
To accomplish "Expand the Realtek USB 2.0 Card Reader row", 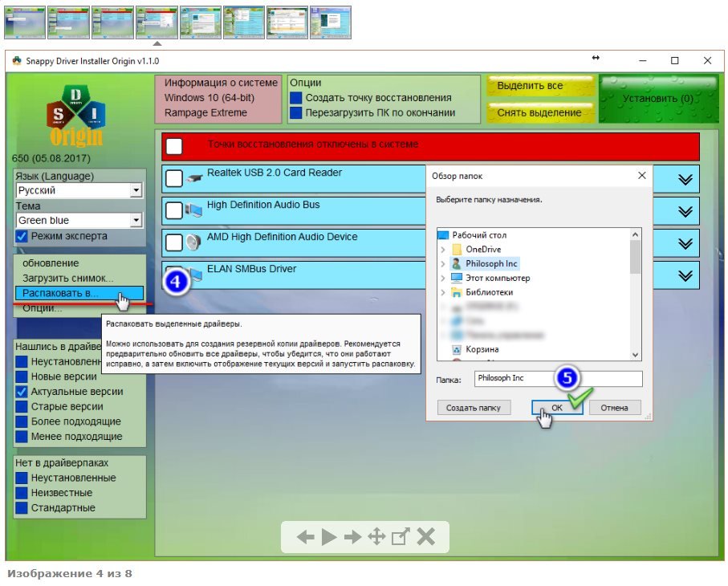I will coord(685,180).
